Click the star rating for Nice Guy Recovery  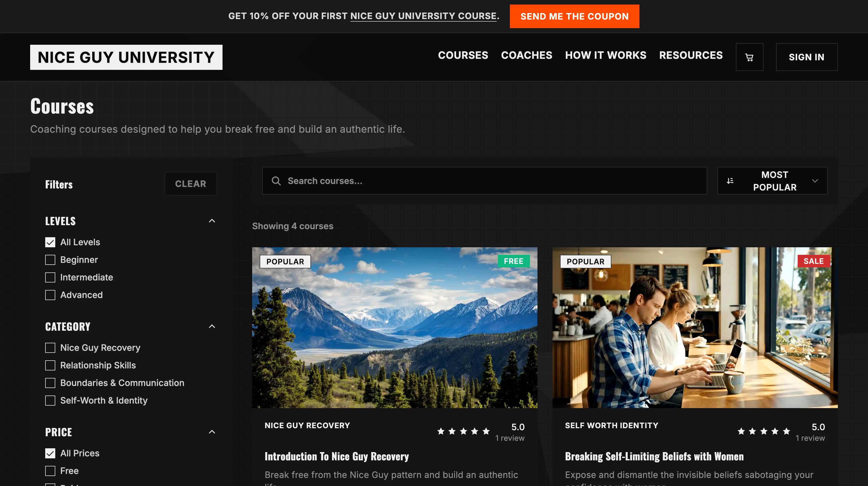[x=463, y=431]
